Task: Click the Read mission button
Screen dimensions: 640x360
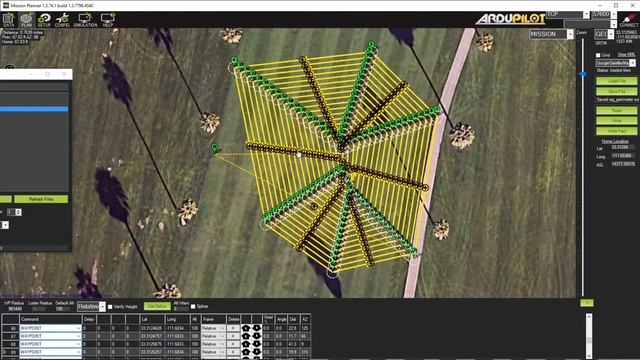Action: click(616, 110)
